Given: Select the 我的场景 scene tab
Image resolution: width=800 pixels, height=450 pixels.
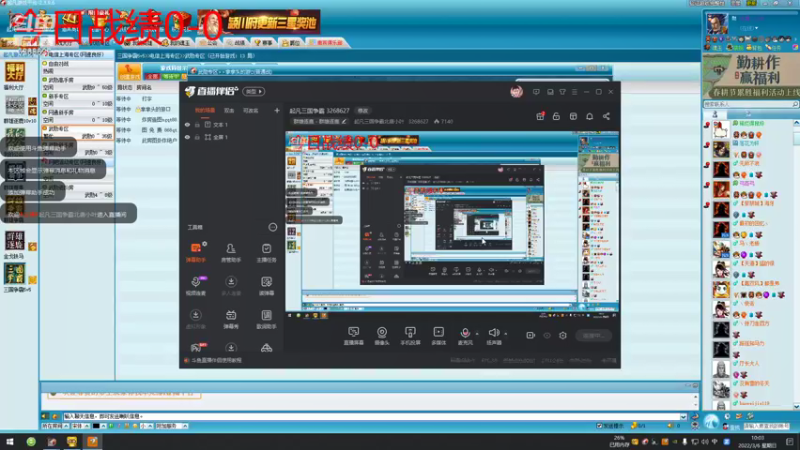Looking at the screenshot, I should tap(205, 110).
